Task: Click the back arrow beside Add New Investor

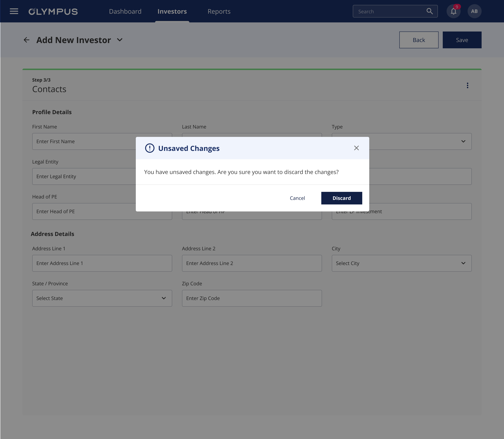Action: point(26,40)
